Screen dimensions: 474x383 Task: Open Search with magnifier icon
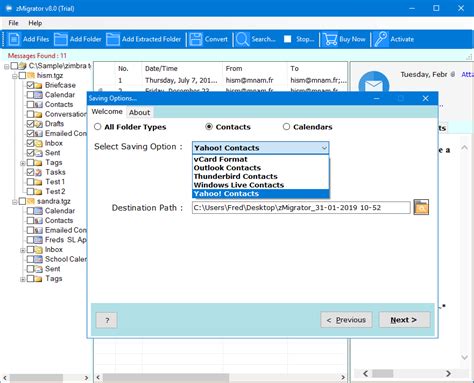(242, 39)
